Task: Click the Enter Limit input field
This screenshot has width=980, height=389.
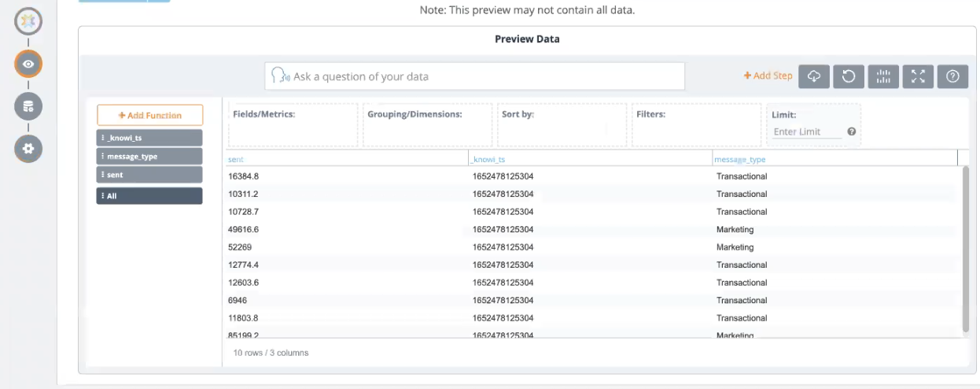Action: pyautogui.click(x=807, y=132)
